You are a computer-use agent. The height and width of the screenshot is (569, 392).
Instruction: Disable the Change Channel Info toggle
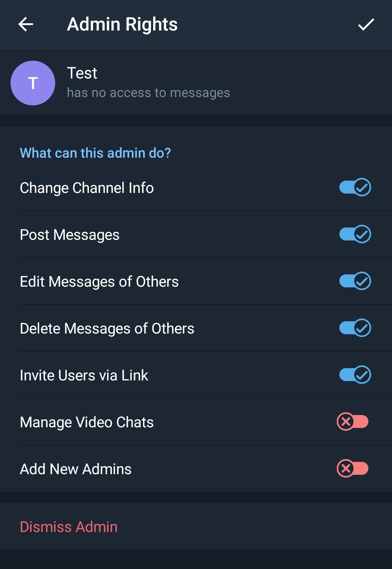coord(355,187)
